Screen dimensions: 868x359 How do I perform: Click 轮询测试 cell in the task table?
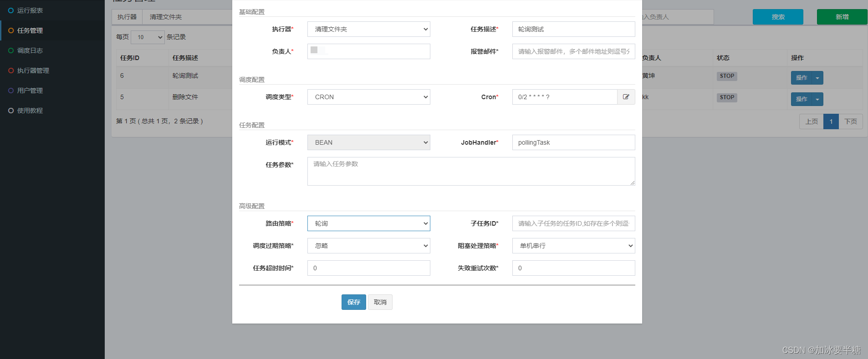point(185,76)
